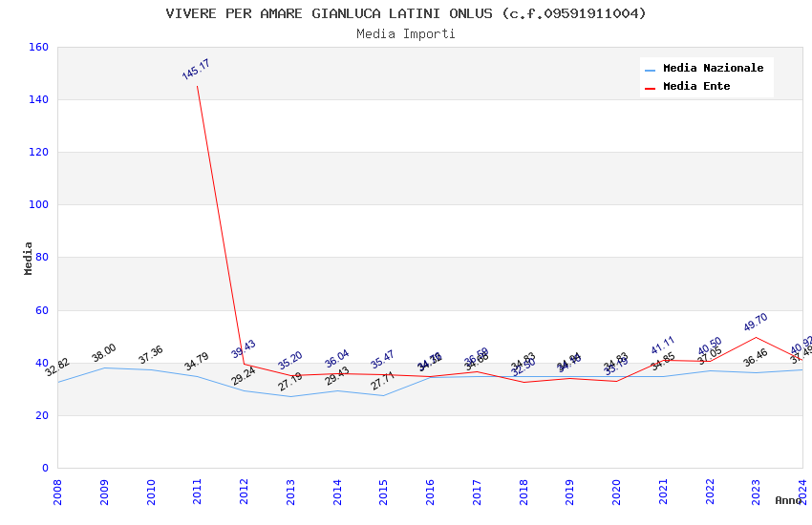812x525 pixels.
Task: Click the Anno x-axis title
Action: point(788,500)
